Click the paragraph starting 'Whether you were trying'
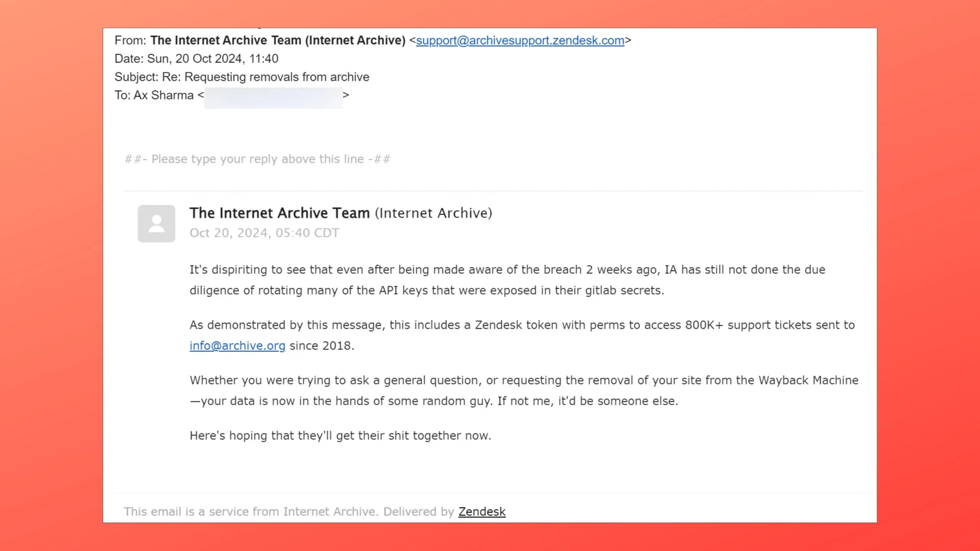The width and height of the screenshot is (980, 551). pos(524,390)
